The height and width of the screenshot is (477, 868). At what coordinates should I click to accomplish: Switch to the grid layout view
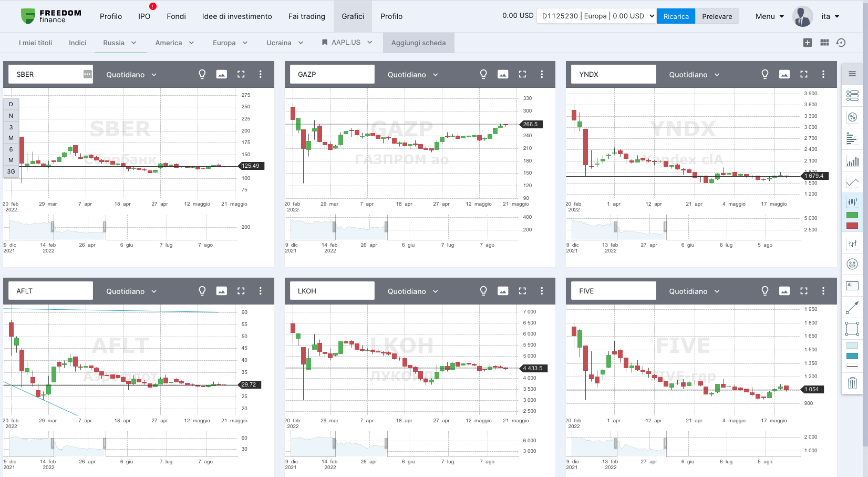point(824,43)
